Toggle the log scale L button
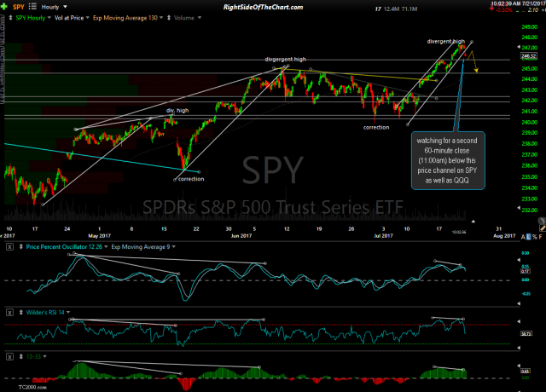 tap(529, 237)
